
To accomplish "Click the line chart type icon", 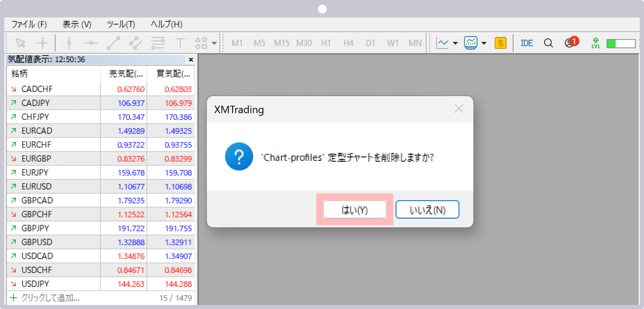I will pyautogui.click(x=442, y=43).
